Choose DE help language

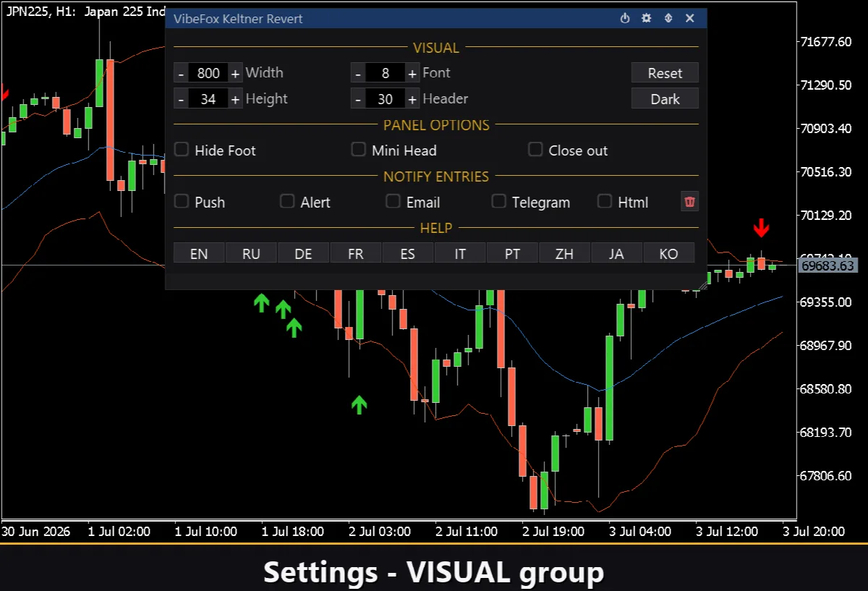coord(303,253)
